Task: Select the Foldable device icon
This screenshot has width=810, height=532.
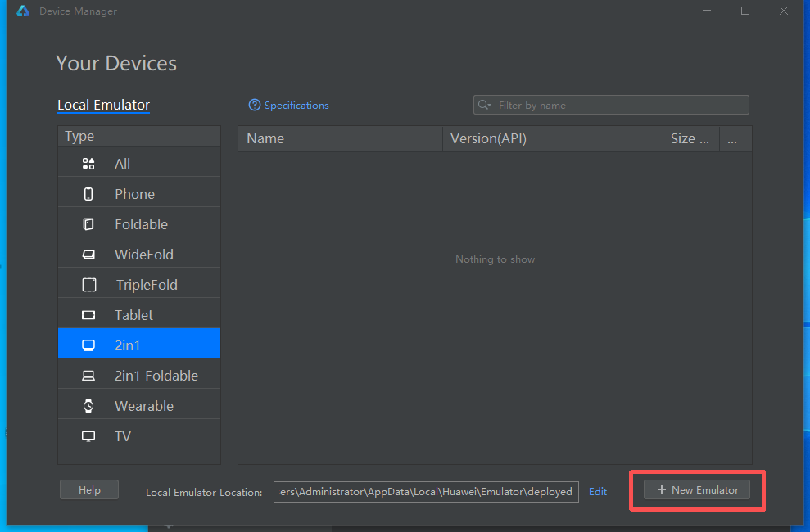Action: 88,224
